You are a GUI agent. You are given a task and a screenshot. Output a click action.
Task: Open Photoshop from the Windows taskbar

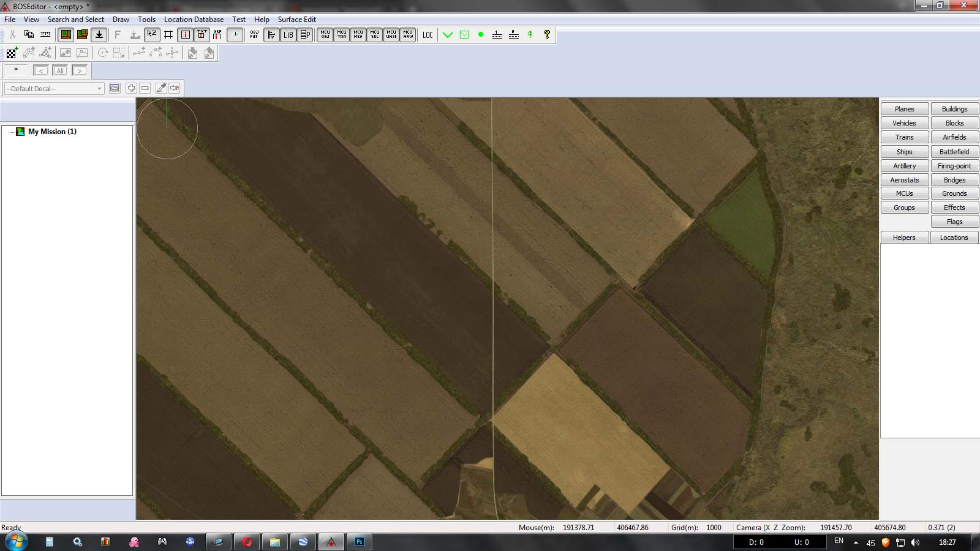coord(360,542)
